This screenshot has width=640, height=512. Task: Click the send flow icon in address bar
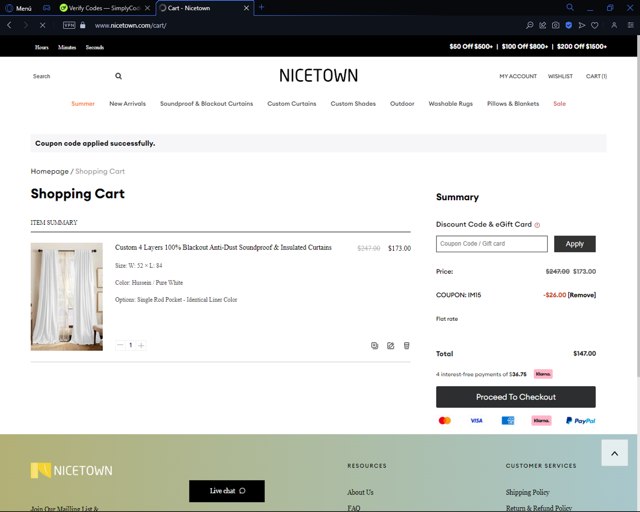pos(582,25)
